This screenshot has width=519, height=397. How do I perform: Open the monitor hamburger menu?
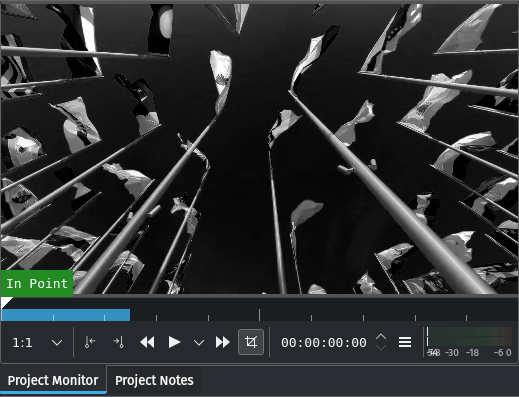(x=405, y=342)
